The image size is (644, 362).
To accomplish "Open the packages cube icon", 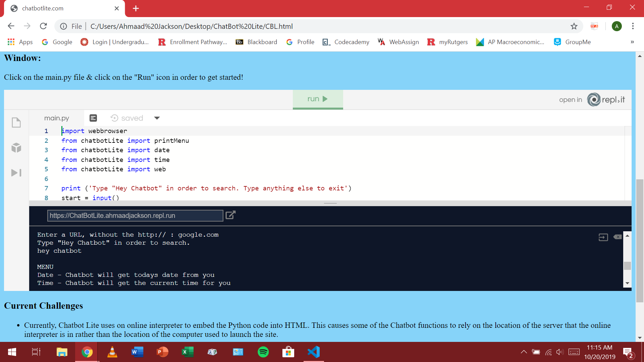I will coord(16,147).
